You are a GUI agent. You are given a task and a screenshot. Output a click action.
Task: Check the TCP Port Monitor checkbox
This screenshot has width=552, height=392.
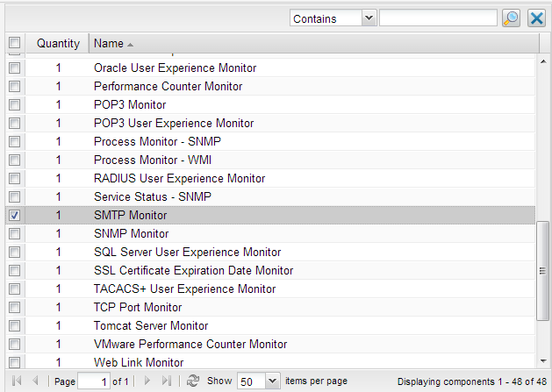[15, 307]
